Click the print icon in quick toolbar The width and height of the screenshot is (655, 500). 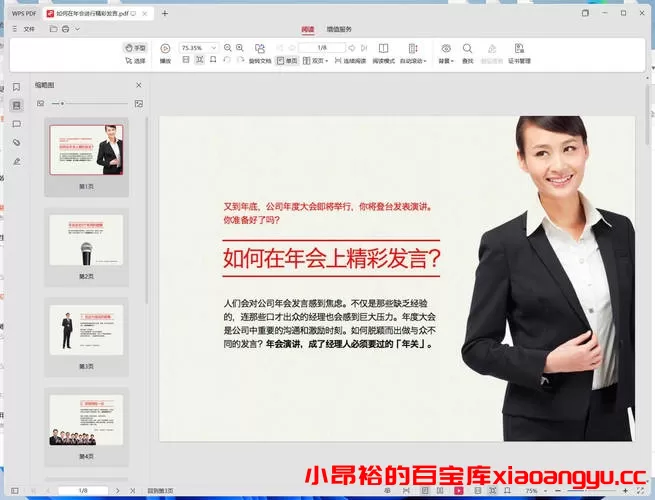point(66,29)
